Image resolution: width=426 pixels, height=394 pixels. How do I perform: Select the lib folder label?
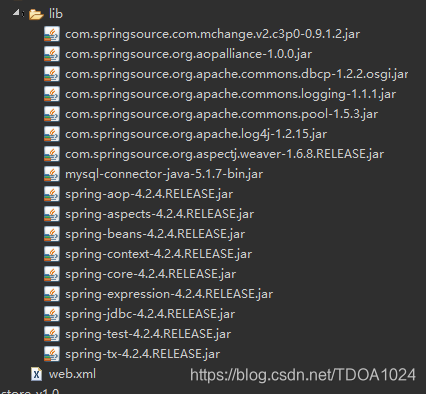[x=55, y=14]
